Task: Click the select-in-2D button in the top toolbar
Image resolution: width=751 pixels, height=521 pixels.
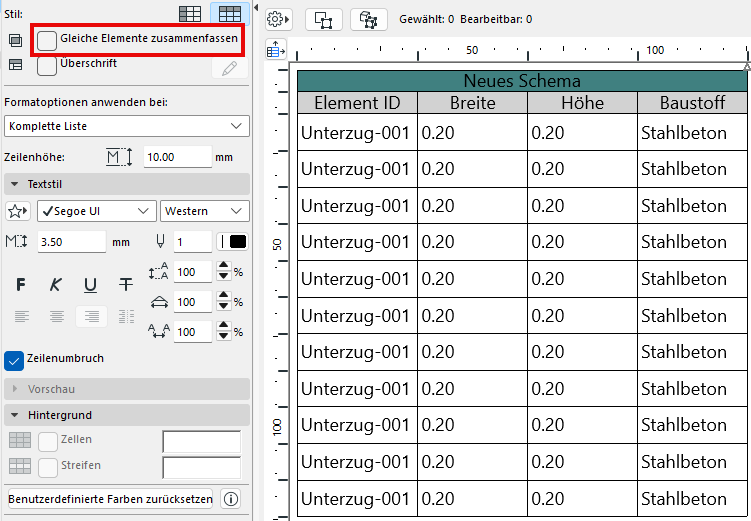Action: click(325, 19)
